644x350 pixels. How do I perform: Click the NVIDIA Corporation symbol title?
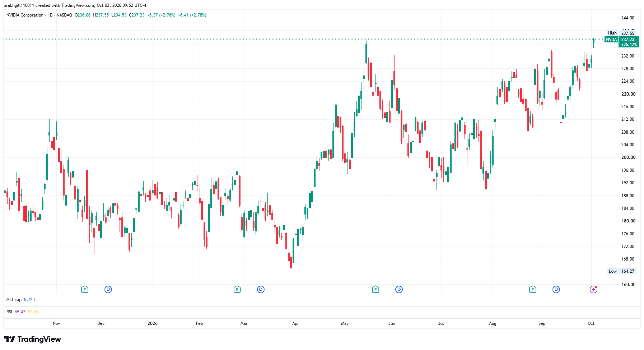(25, 15)
